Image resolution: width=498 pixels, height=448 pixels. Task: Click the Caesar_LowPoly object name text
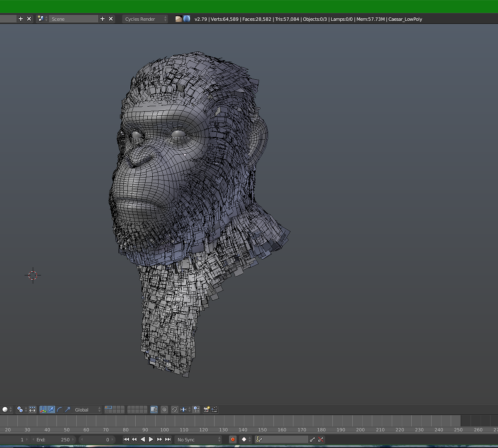click(x=405, y=19)
